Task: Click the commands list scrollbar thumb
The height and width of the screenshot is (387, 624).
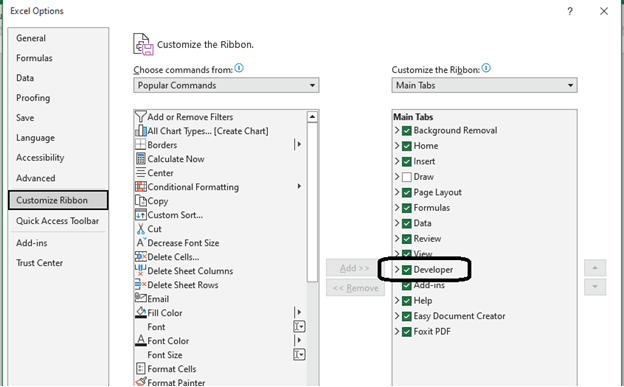Action: 312,202
